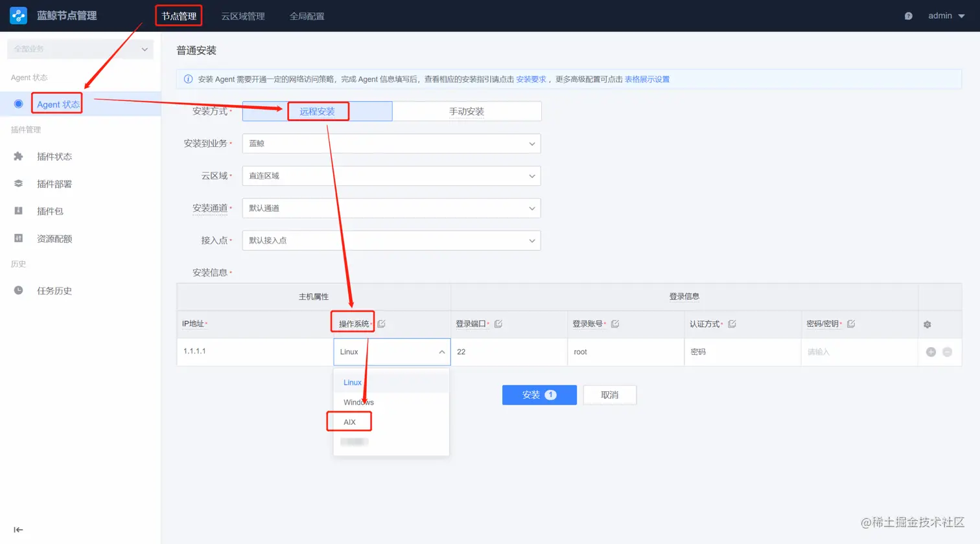Select 远程安装 install method
The height and width of the screenshot is (544, 980).
coord(318,111)
